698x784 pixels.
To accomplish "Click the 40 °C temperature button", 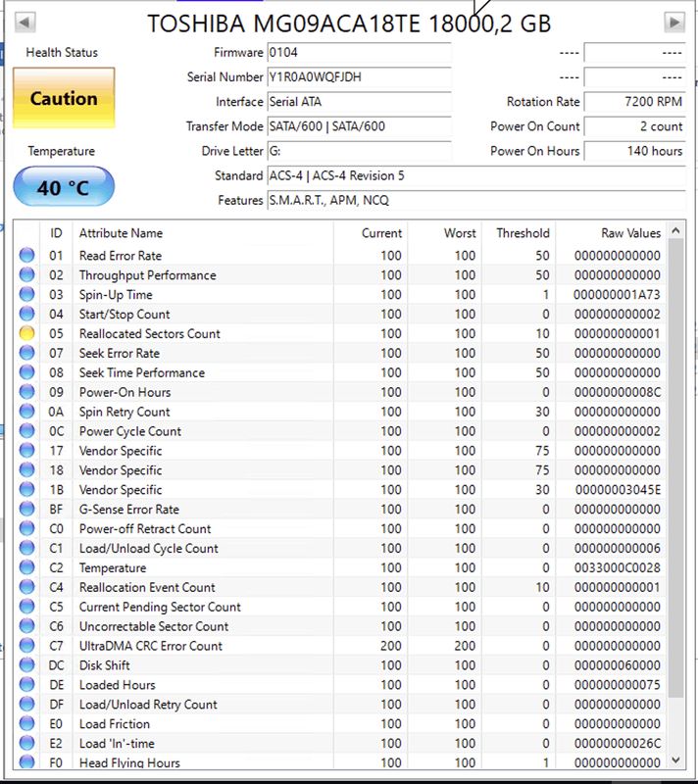I will [64, 187].
